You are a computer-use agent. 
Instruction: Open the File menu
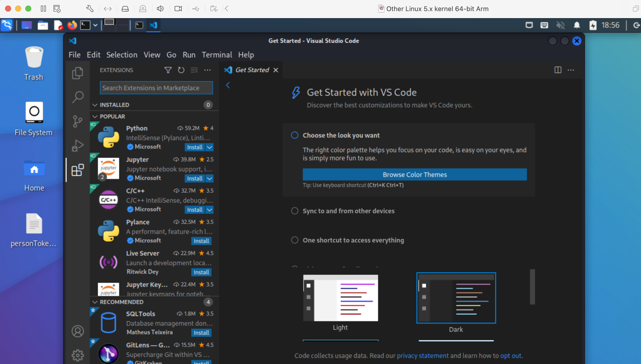pos(74,55)
